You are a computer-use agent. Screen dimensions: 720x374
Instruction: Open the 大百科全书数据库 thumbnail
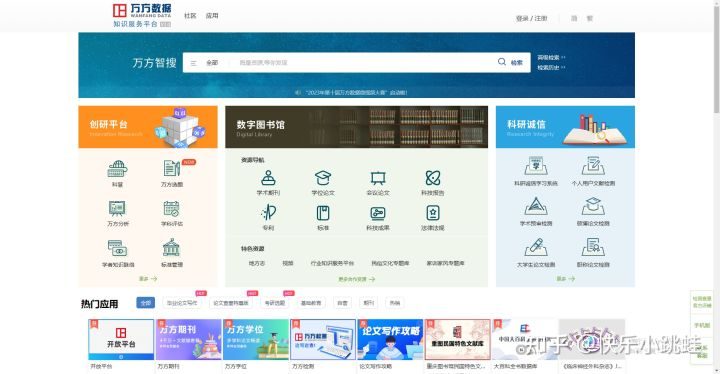[525, 340]
